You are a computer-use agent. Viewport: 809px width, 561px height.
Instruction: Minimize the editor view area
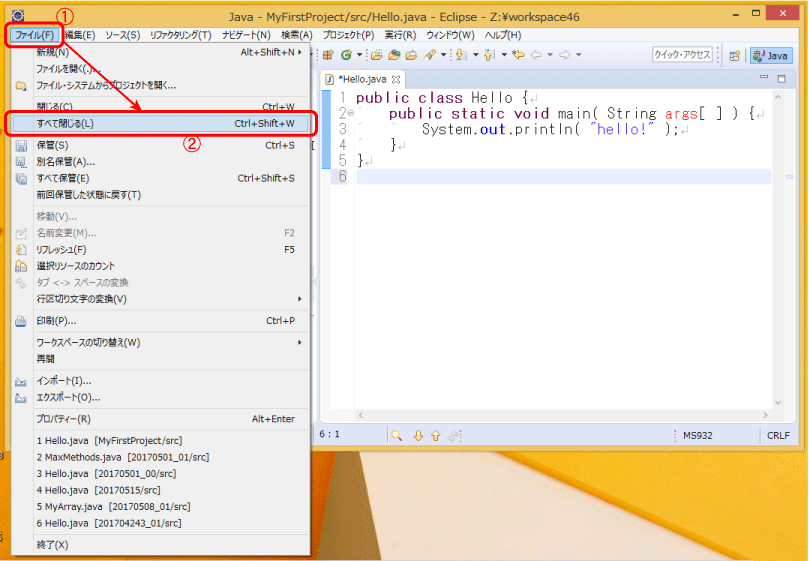point(764,77)
